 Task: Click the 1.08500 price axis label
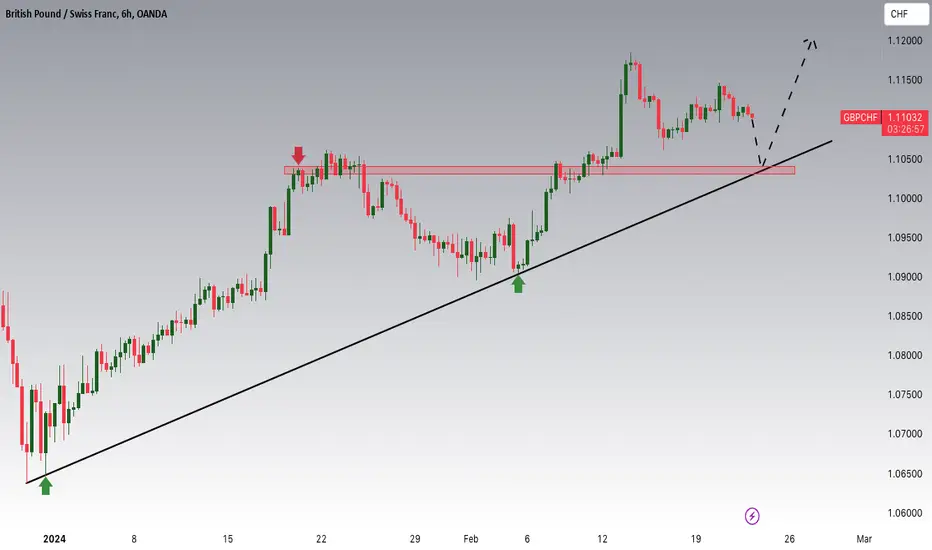[905, 316]
